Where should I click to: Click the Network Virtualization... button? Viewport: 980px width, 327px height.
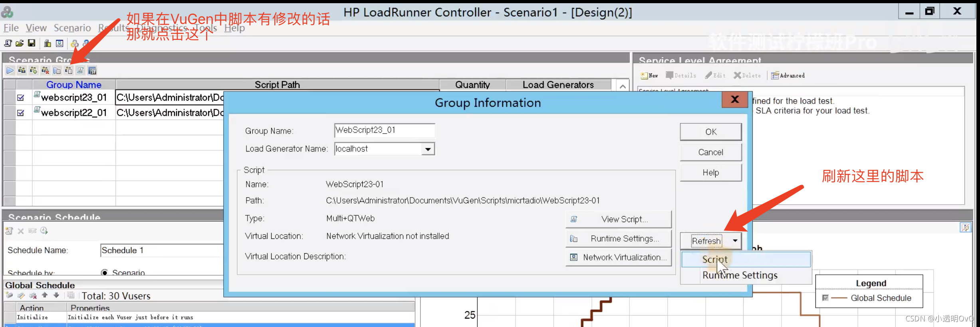point(619,257)
